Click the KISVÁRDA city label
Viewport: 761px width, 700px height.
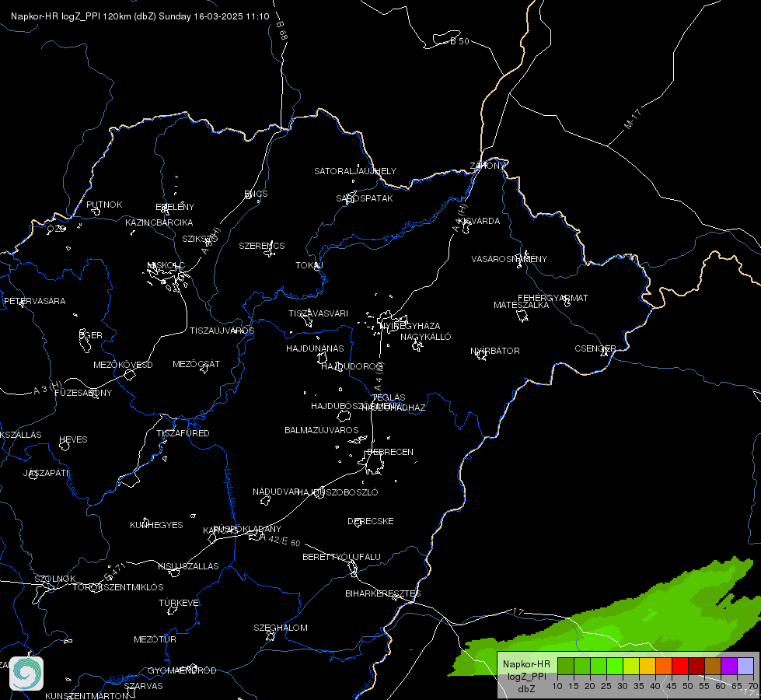[x=480, y=221]
